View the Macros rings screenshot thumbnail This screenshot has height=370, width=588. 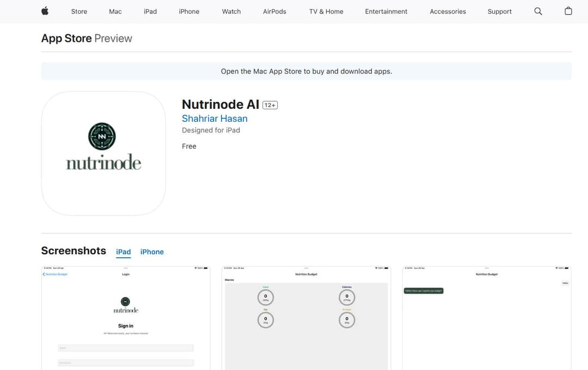[307, 318]
